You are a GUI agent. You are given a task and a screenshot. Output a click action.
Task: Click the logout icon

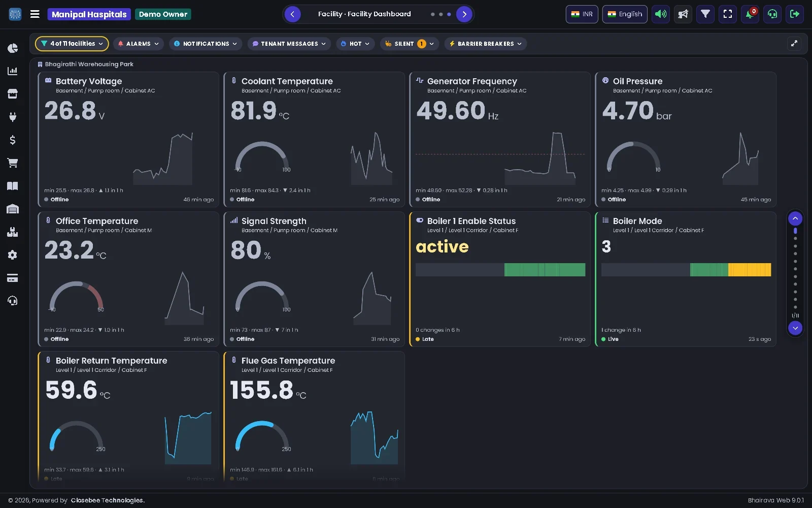[x=795, y=14]
